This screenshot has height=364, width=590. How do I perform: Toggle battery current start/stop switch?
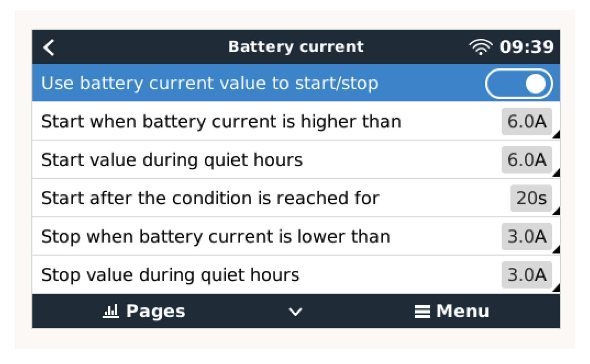click(x=518, y=84)
